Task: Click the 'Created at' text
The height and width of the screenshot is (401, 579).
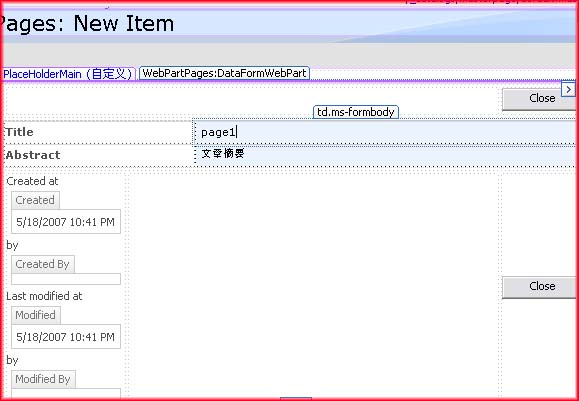Action: (32, 181)
